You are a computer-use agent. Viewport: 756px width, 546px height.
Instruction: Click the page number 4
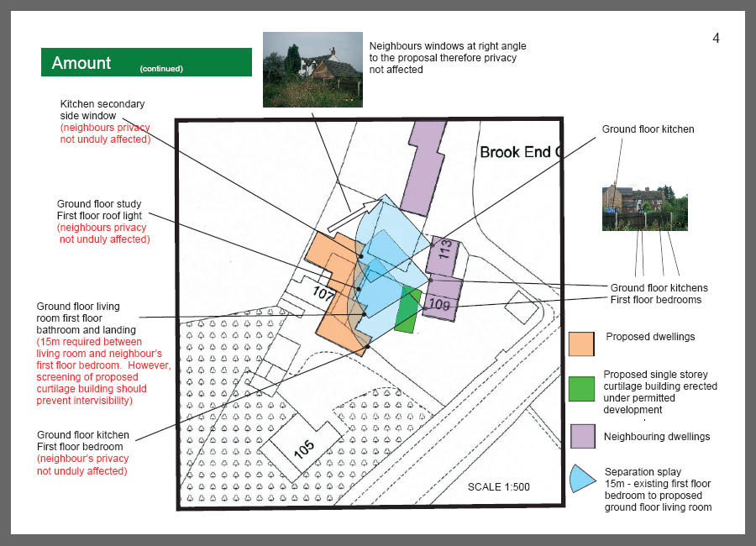716,38
